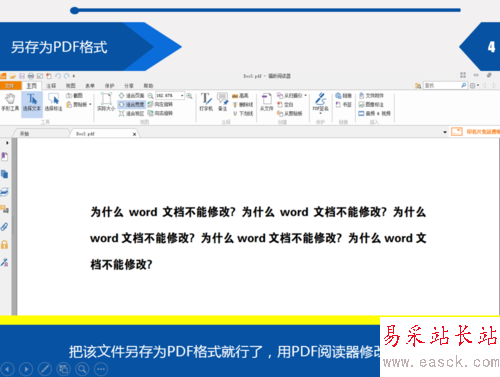Click the zoom in magnifier icon
Image resolution: width=500 pixels, height=377 pixels.
pos(190,96)
